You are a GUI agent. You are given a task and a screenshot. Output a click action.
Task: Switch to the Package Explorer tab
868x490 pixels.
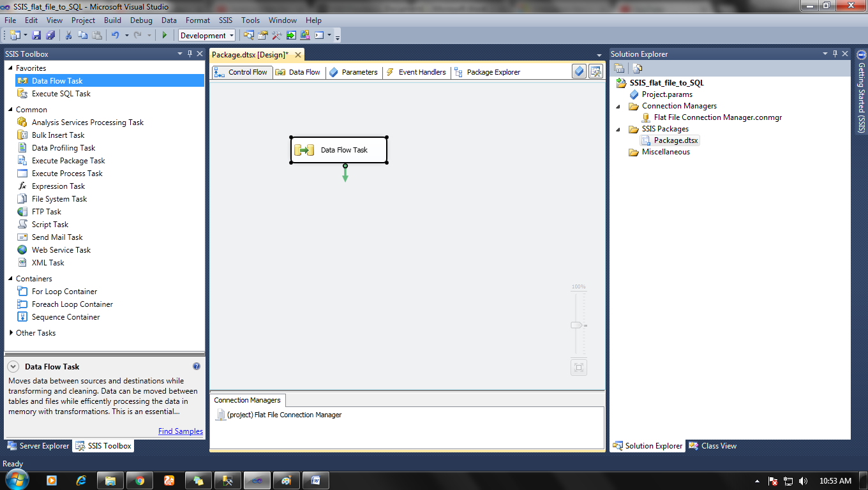click(x=487, y=72)
